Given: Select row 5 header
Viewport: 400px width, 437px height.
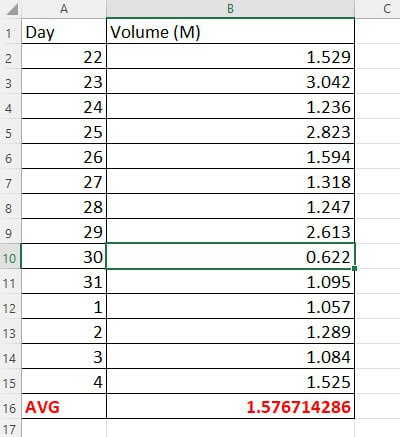Looking at the screenshot, I should pyautogui.click(x=11, y=131).
